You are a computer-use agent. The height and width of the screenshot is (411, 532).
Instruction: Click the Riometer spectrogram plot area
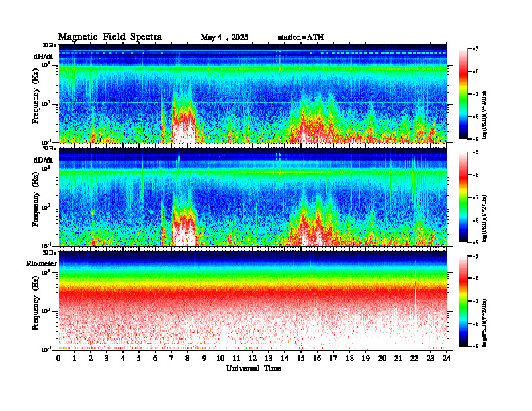point(253,300)
